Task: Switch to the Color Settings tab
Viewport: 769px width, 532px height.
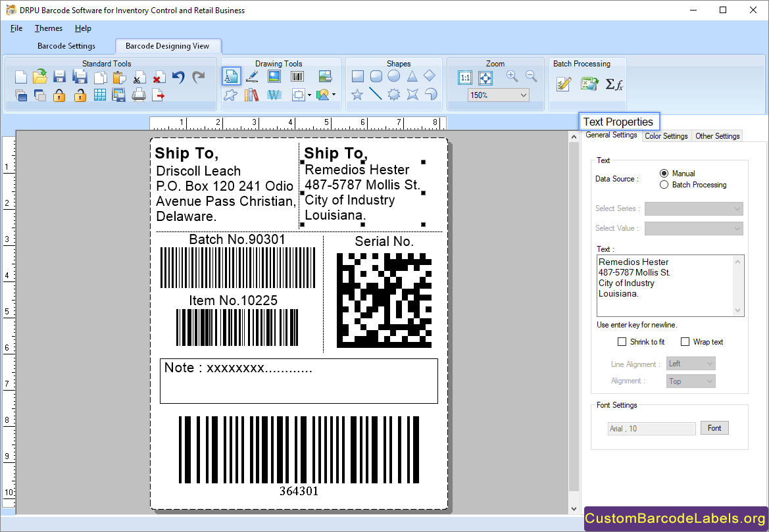Action: (x=666, y=136)
